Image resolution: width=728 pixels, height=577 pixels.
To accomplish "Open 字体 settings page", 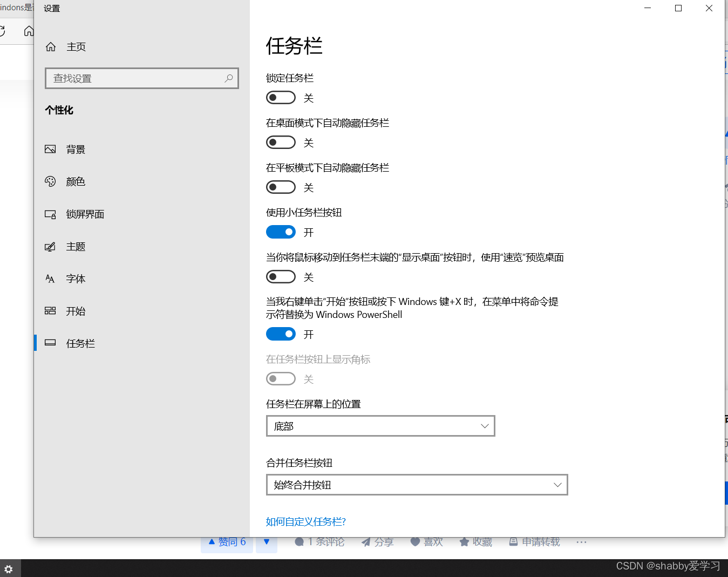I will coord(76,279).
